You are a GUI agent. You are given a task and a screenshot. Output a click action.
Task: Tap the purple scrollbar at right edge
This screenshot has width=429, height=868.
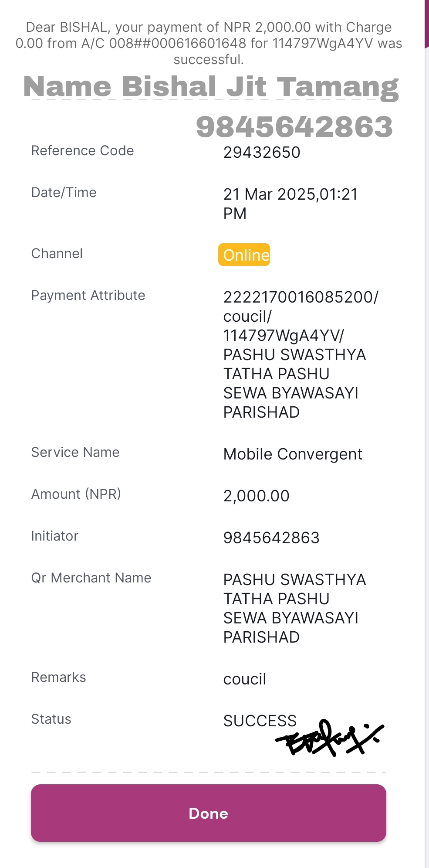[x=427, y=24]
